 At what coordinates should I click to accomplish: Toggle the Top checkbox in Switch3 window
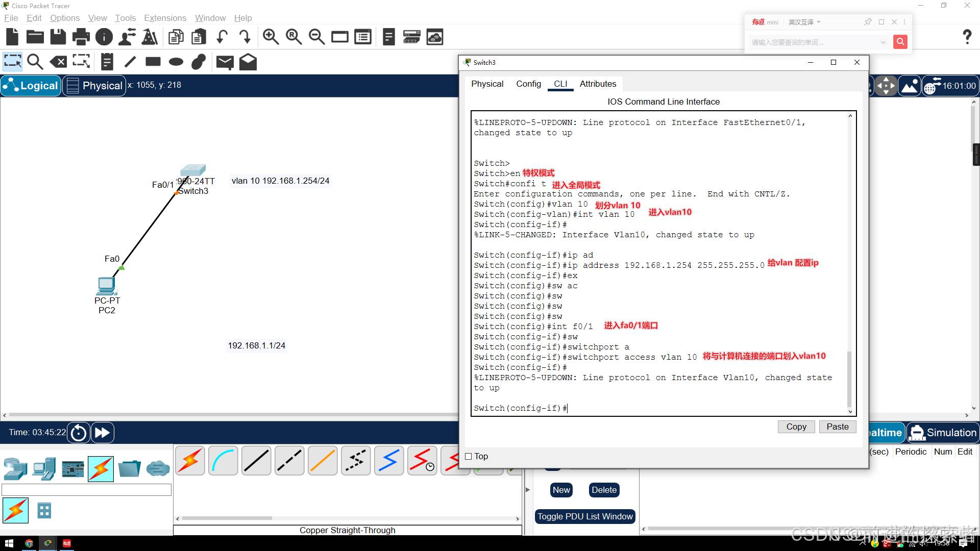(x=469, y=457)
